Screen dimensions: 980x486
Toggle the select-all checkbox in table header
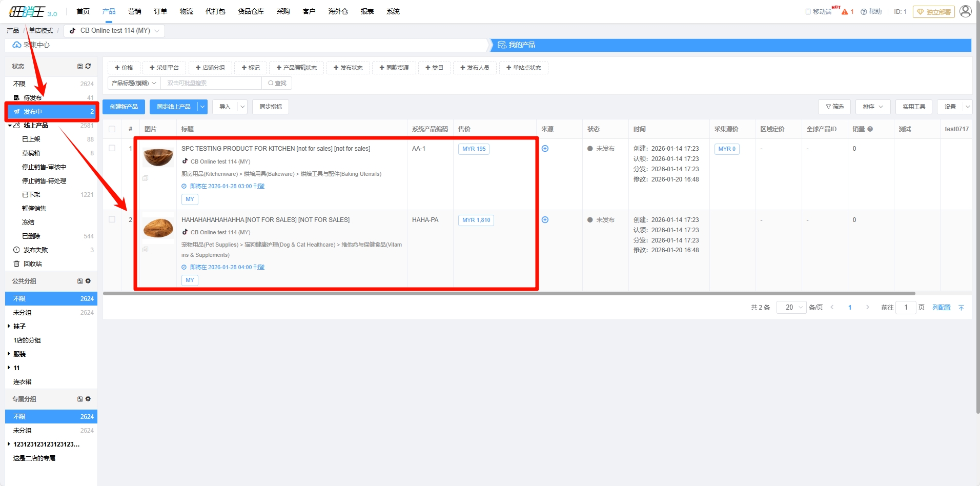[x=112, y=129]
